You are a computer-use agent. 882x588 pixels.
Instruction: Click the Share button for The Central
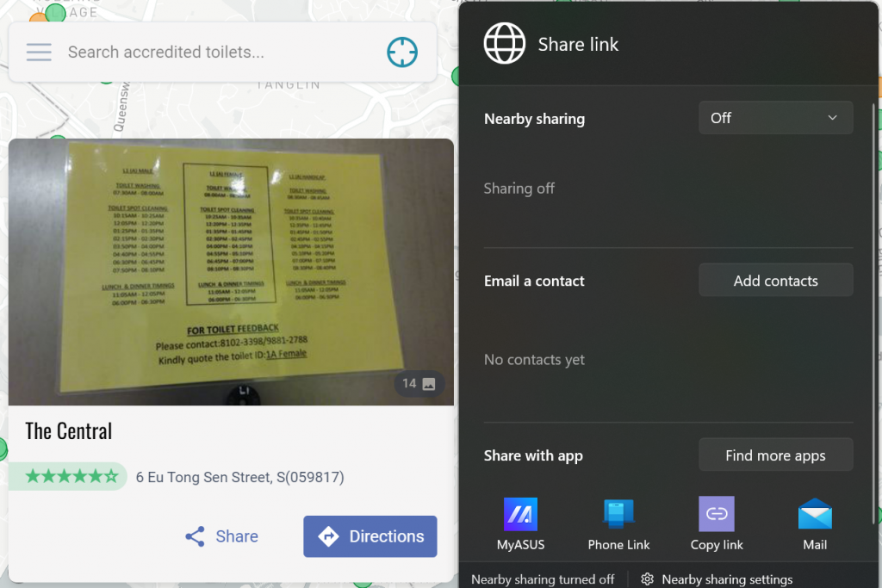(221, 536)
